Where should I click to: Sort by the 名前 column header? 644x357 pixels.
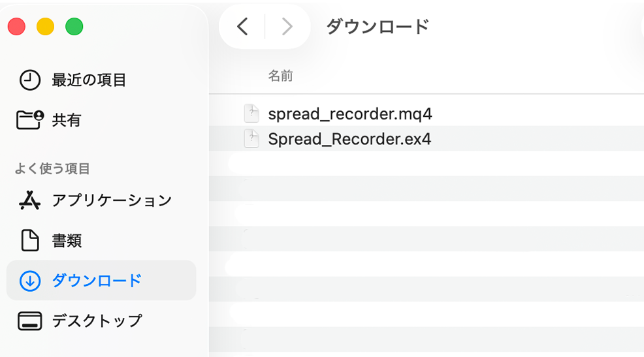[x=280, y=76]
